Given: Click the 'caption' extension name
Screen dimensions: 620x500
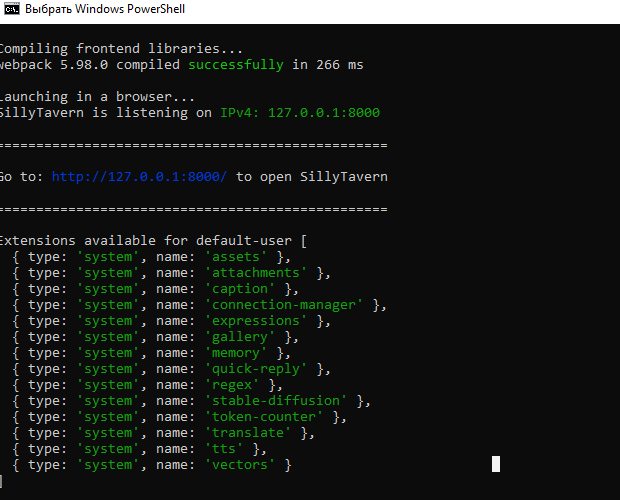Looking at the screenshot, I should [240, 289].
